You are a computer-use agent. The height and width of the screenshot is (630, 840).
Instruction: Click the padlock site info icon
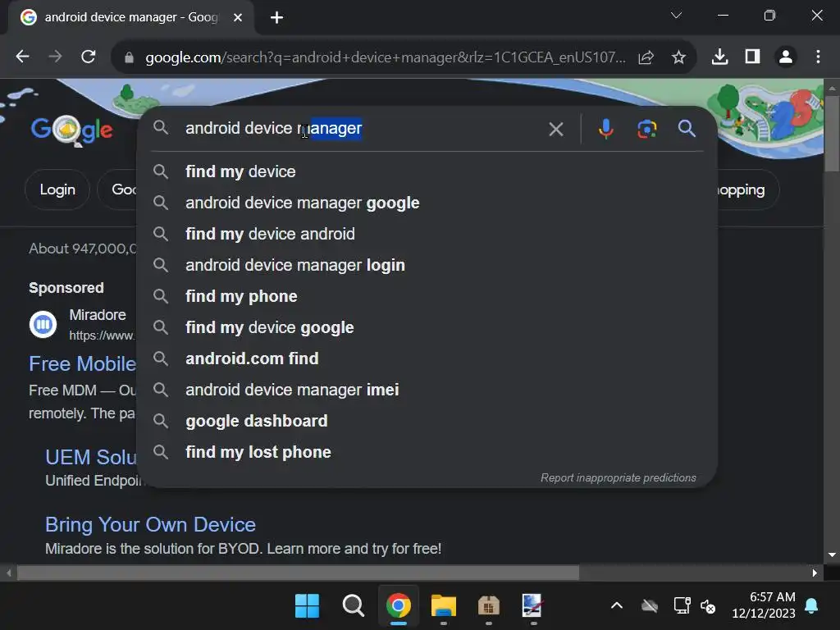[129, 57]
